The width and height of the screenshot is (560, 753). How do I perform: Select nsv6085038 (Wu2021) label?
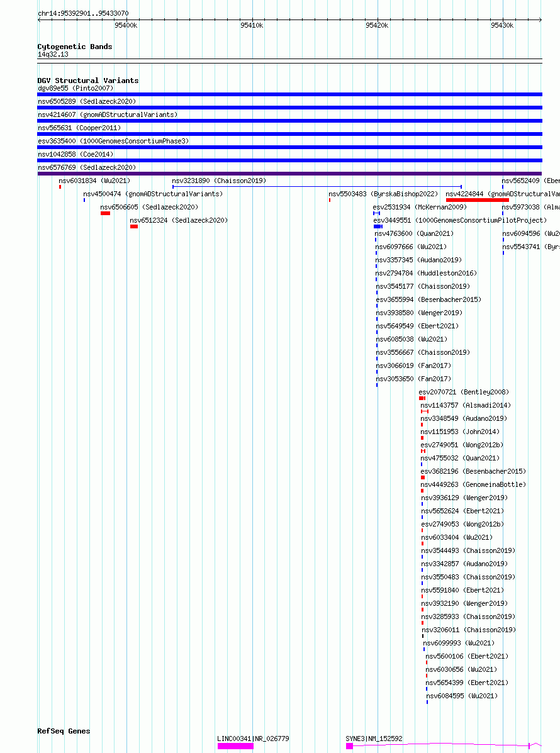(x=411, y=339)
